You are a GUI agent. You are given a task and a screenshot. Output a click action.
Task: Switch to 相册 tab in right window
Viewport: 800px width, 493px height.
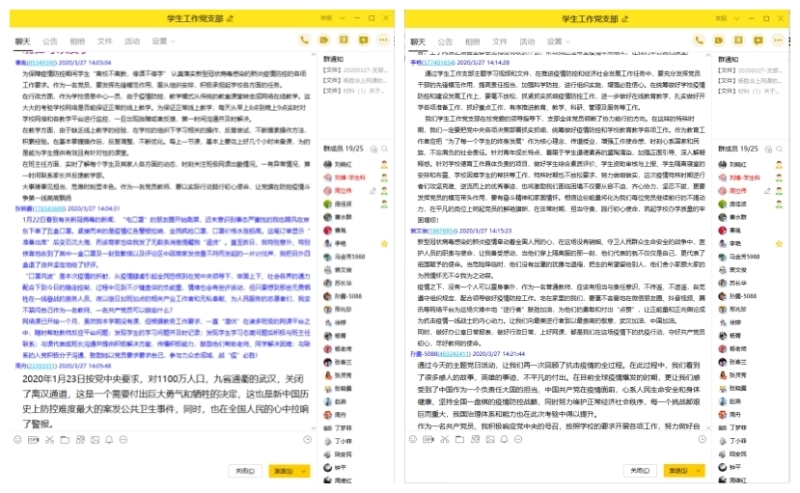point(472,41)
